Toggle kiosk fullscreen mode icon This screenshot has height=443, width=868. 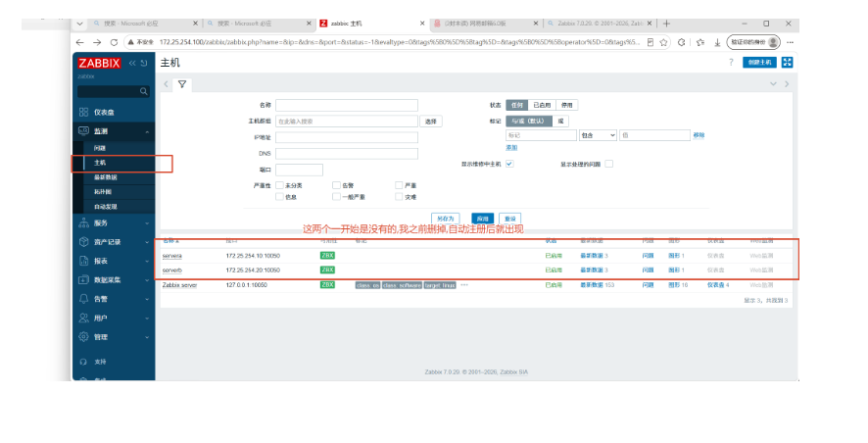pyautogui.click(x=788, y=62)
